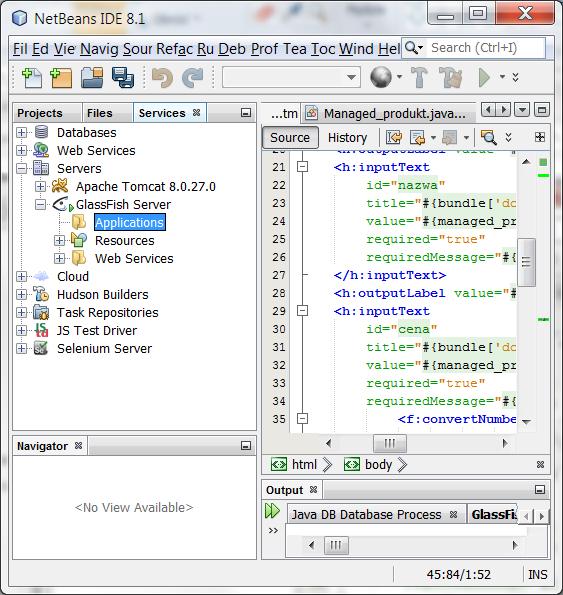Open the project configuration combo box
This screenshot has height=595, width=563.
point(291,77)
